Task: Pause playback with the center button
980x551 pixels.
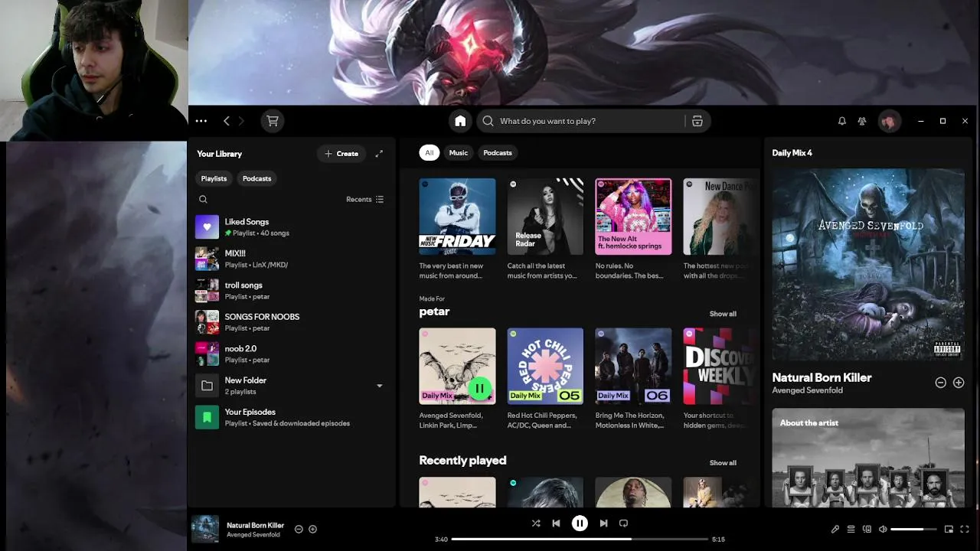Action: (580, 523)
